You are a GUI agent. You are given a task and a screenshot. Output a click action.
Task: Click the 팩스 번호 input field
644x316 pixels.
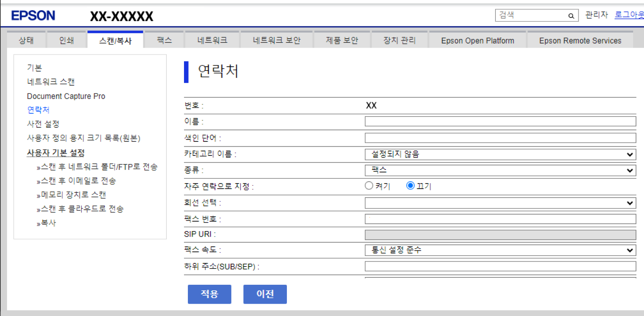tap(500, 219)
